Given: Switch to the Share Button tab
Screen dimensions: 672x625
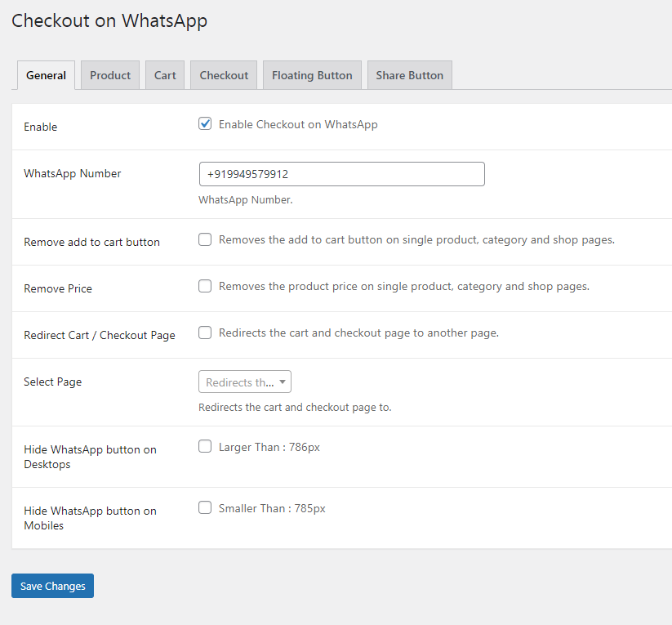Looking at the screenshot, I should [x=409, y=75].
